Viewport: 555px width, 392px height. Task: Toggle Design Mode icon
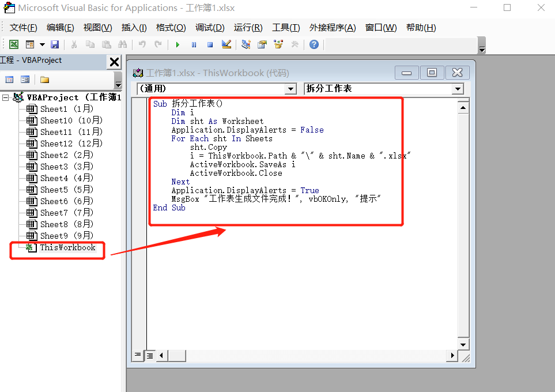(x=226, y=44)
